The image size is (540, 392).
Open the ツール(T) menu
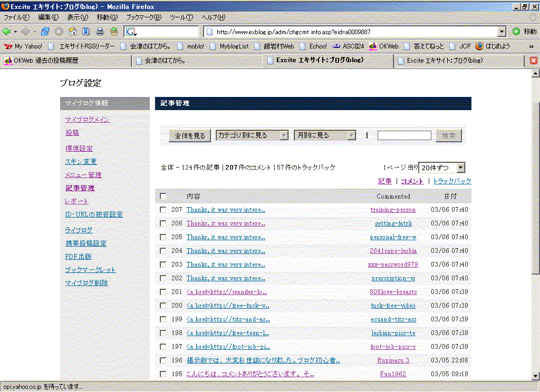[181, 17]
